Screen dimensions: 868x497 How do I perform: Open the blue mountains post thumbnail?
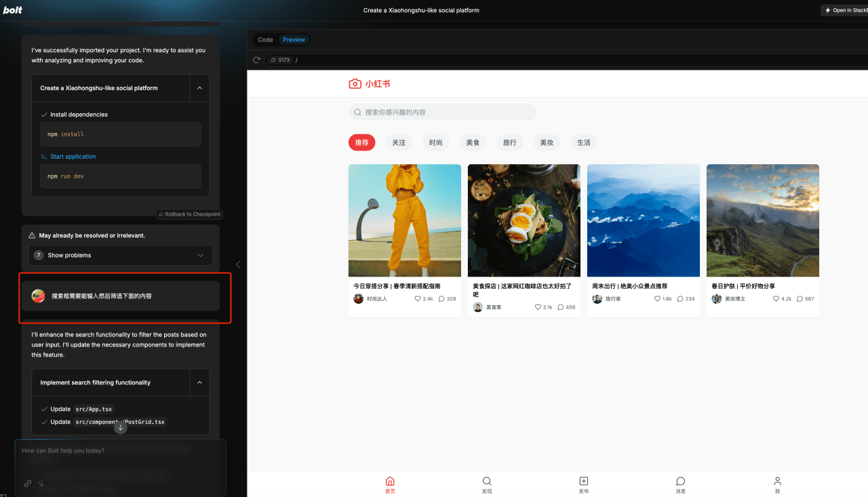coord(644,220)
